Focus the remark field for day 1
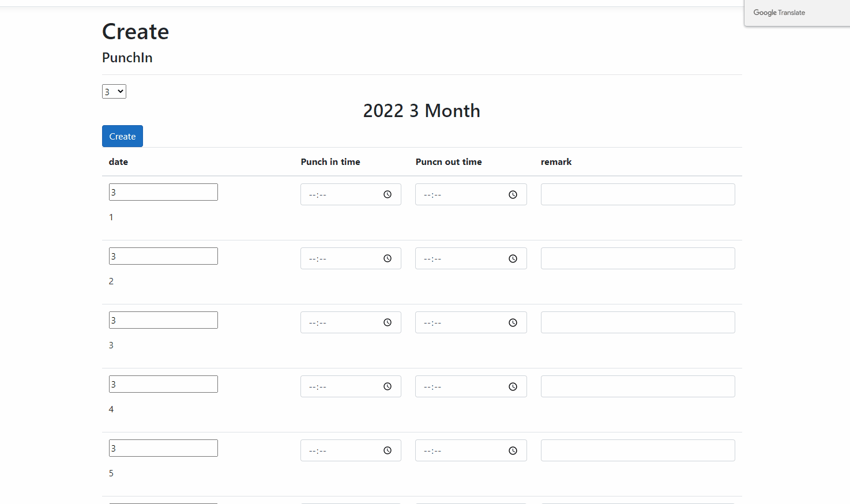Image resolution: width=850 pixels, height=504 pixels. coord(637,194)
